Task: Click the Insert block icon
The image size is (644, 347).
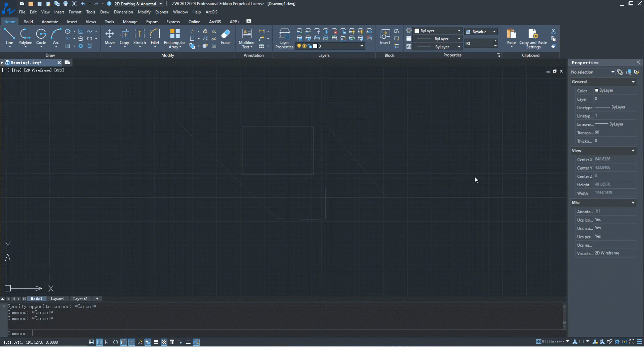Action: click(x=385, y=37)
